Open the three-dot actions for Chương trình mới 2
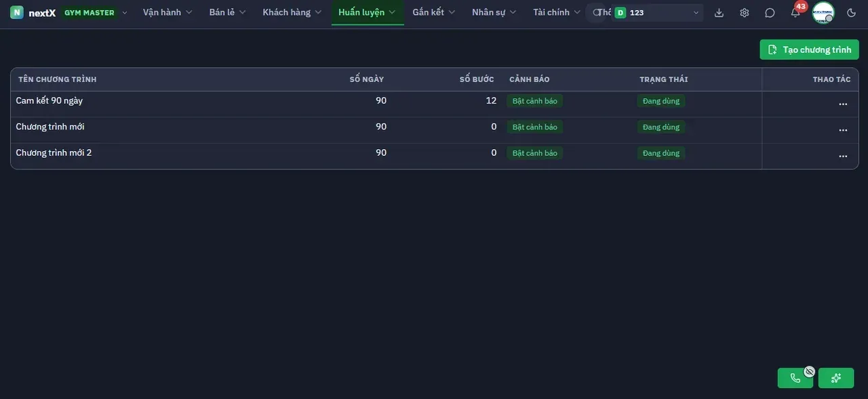Screen dimensions: 868x399 (843, 156)
